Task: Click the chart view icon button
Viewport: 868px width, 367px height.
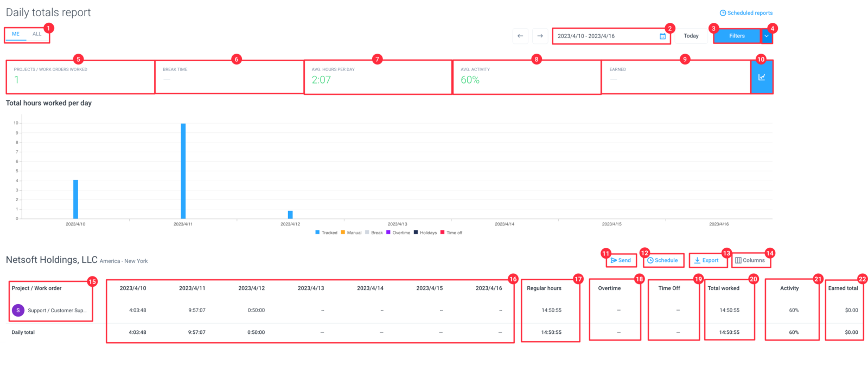Action: tap(762, 77)
